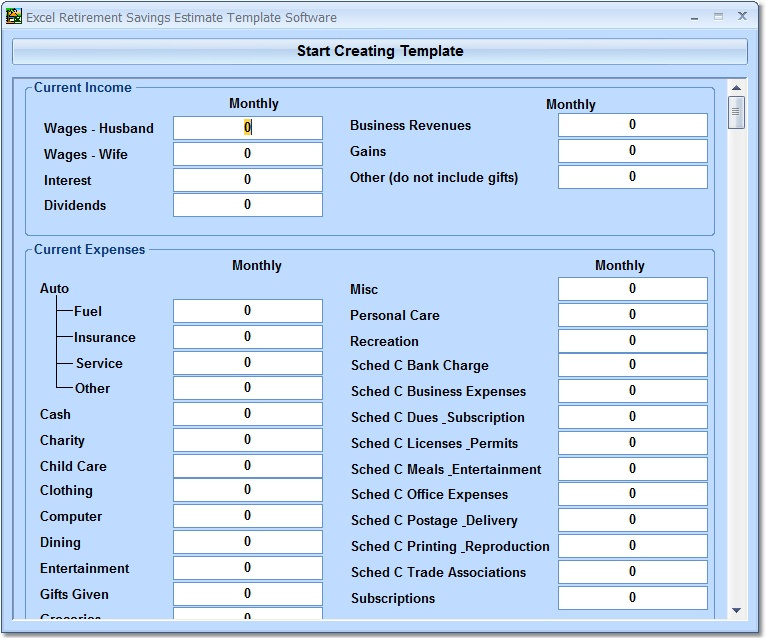Focus the Personal Care expense field
The width and height of the screenshot is (766, 640).
pos(633,315)
